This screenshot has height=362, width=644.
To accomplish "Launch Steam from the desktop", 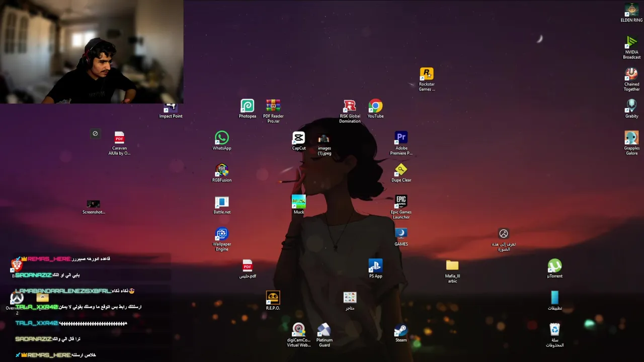I will tap(401, 333).
